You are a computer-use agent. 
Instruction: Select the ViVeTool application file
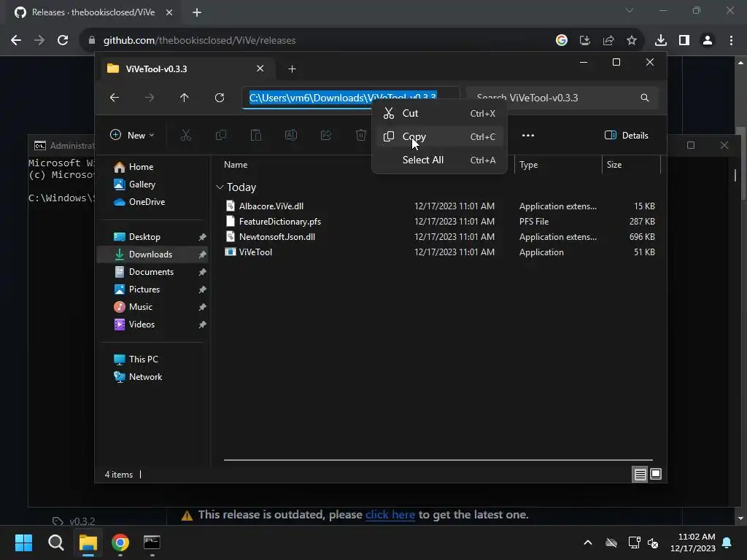[255, 252]
